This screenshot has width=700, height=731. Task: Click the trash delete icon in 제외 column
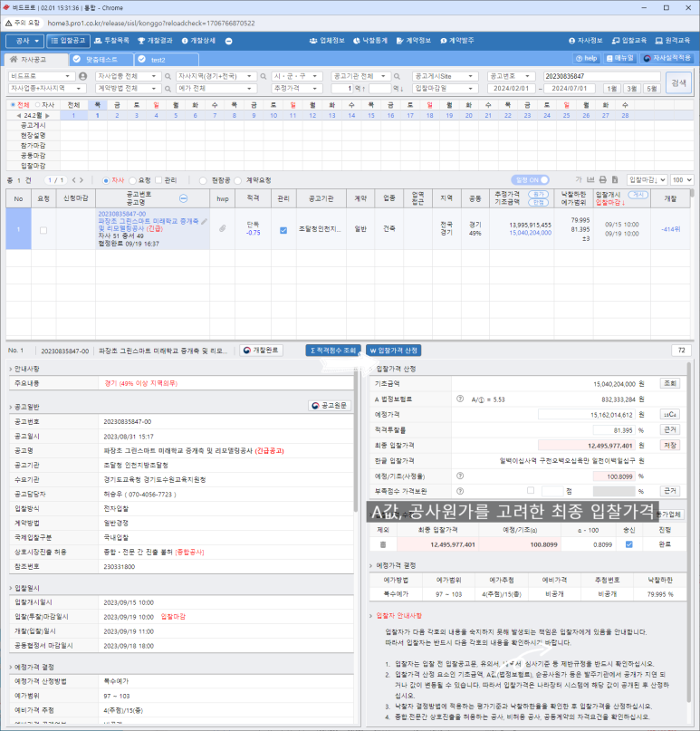(383, 544)
